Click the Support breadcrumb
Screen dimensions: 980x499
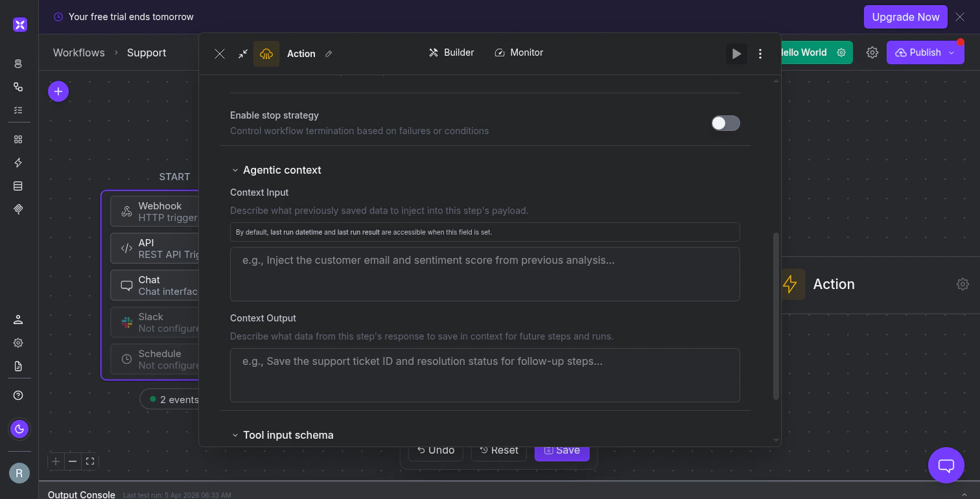[146, 52]
